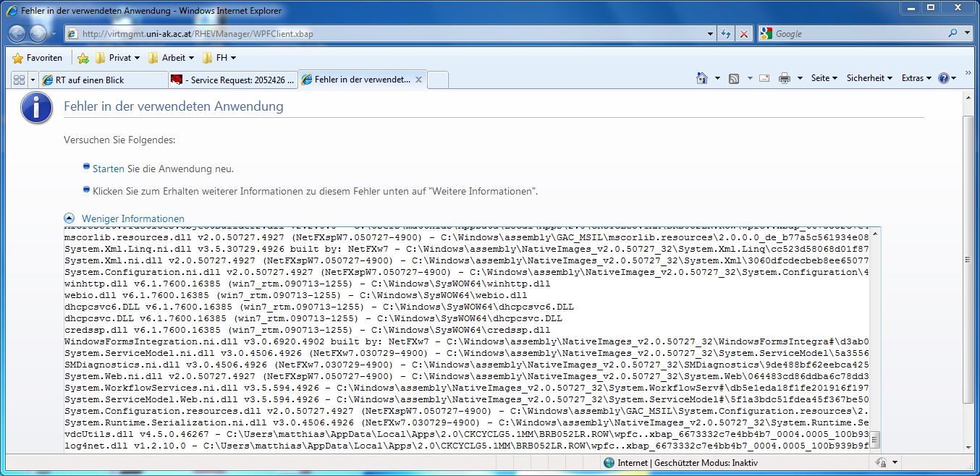This screenshot has height=476, width=980.
Task: Add current page to favorites via star icon
Action: click(83, 57)
